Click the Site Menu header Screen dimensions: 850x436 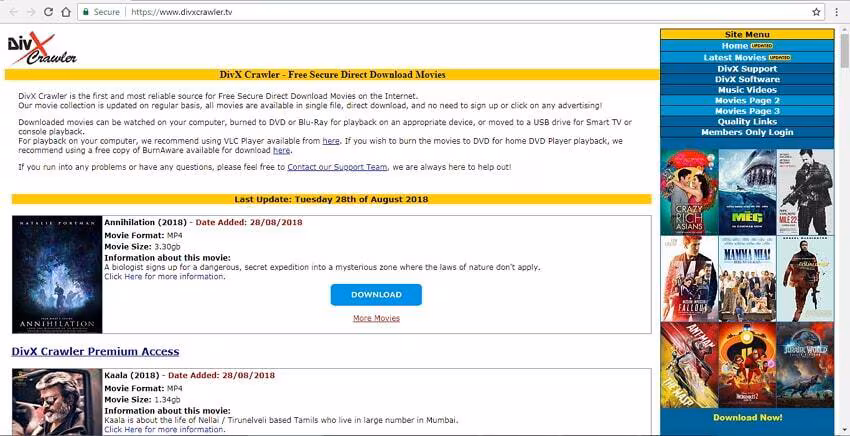point(747,35)
